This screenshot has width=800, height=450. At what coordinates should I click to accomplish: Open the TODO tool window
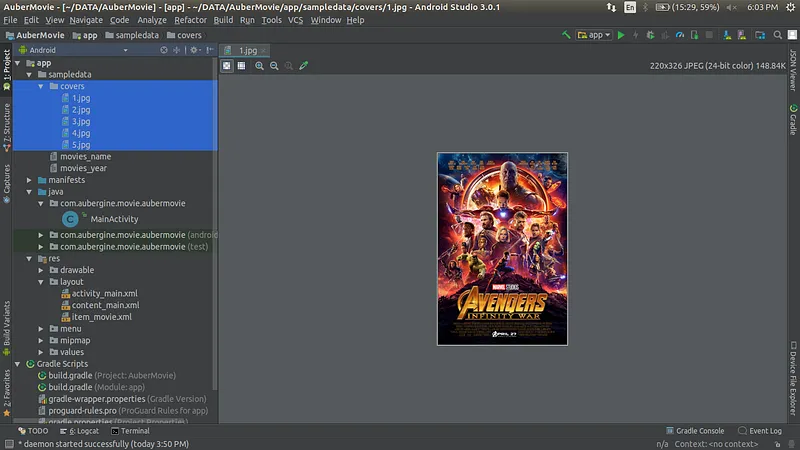click(33, 431)
